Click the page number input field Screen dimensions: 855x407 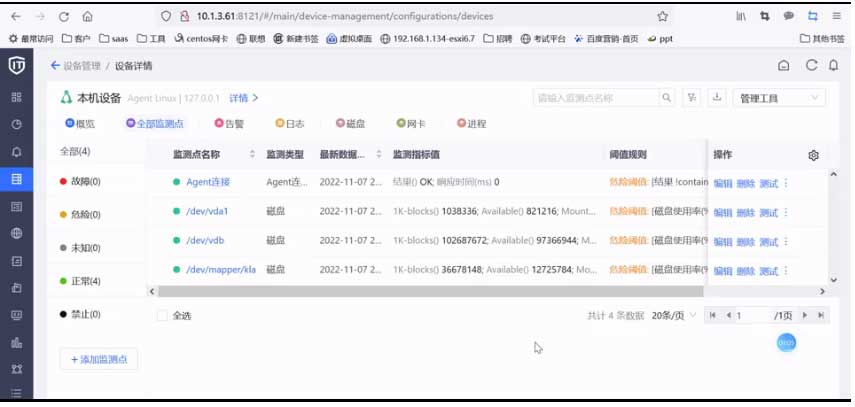[751, 315]
